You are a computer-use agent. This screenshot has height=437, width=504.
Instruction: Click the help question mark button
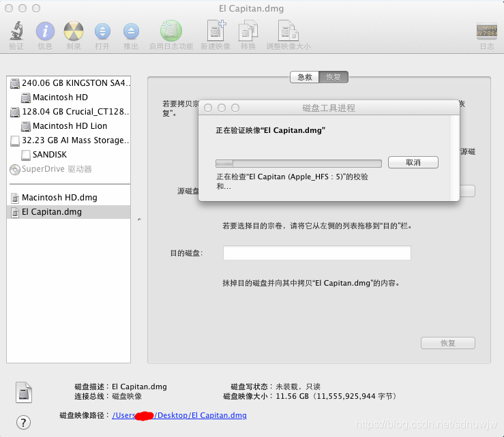click(x=23, y=422)
